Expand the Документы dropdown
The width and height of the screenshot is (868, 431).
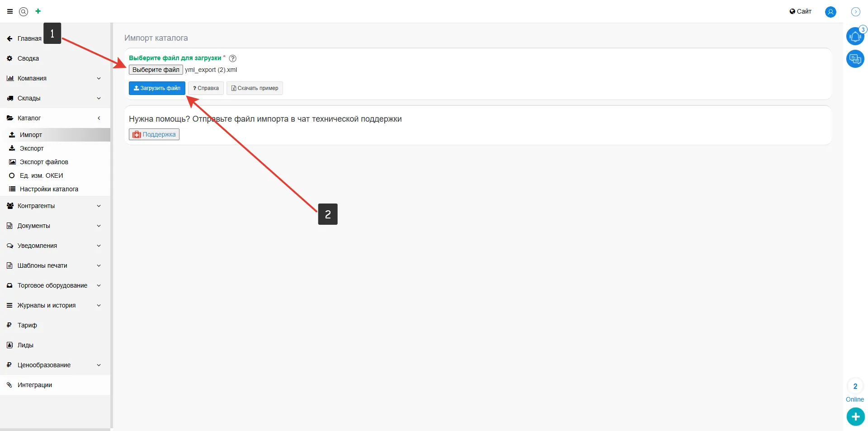[54, 226]
